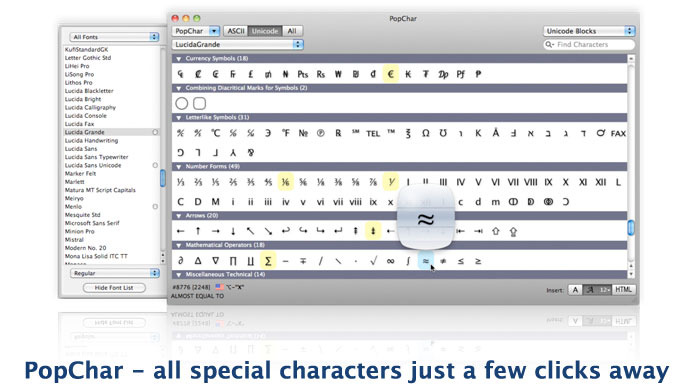Select the Rs rupee symbol

click(x=320, y=74)
